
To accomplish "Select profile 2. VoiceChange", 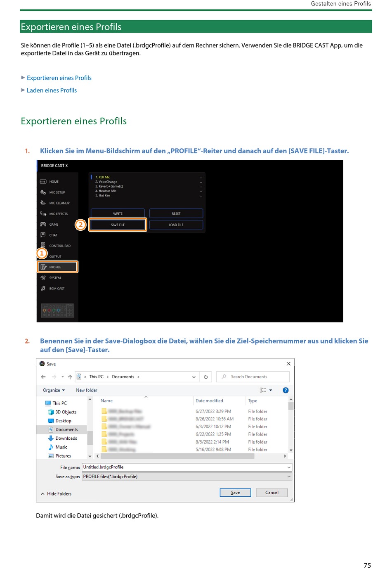I will [x=106, y=182].
